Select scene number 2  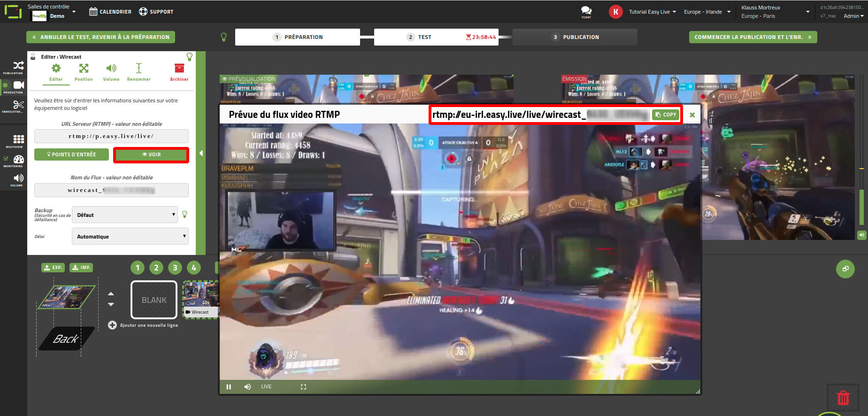click(x=156, y=268)
